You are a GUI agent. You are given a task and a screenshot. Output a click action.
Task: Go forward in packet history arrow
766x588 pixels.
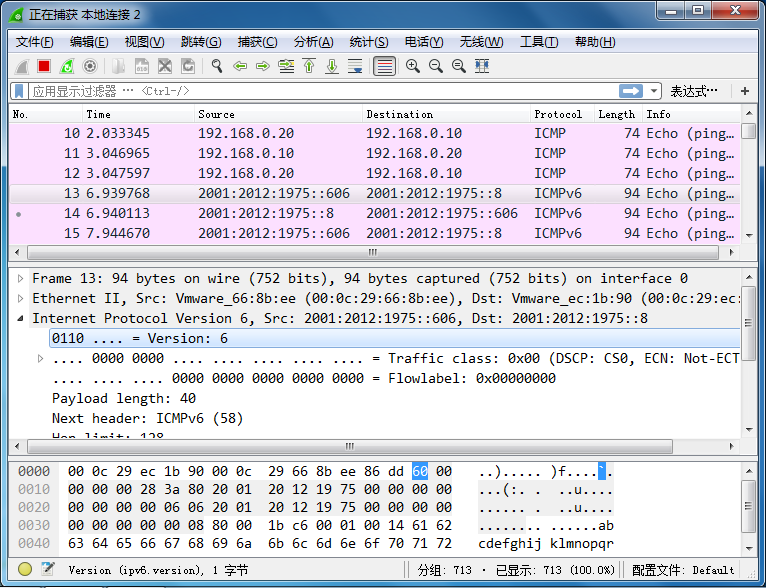pos(263,66)
